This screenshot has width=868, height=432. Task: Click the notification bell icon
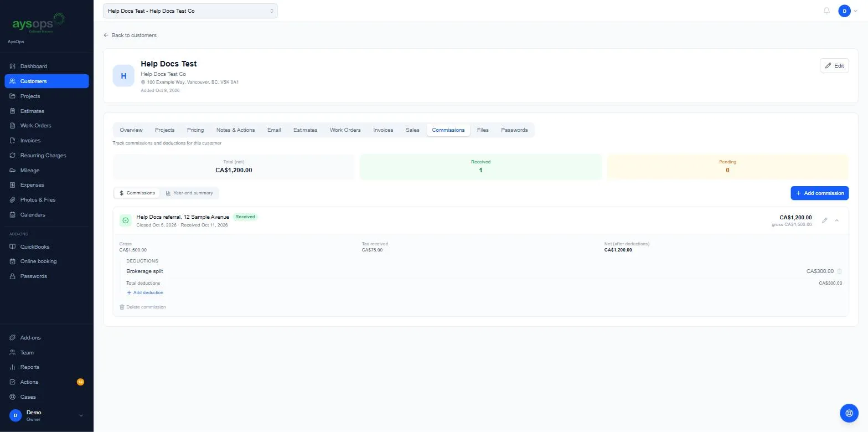coord(826,11)
